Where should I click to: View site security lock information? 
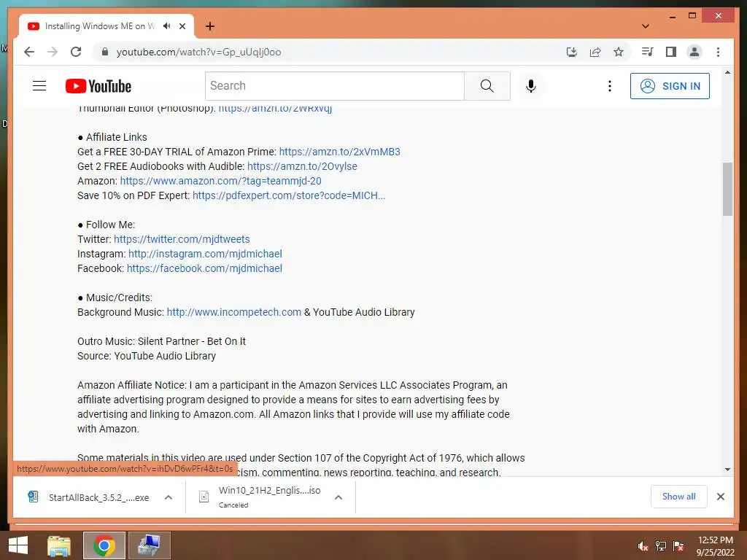coord(105,52)
